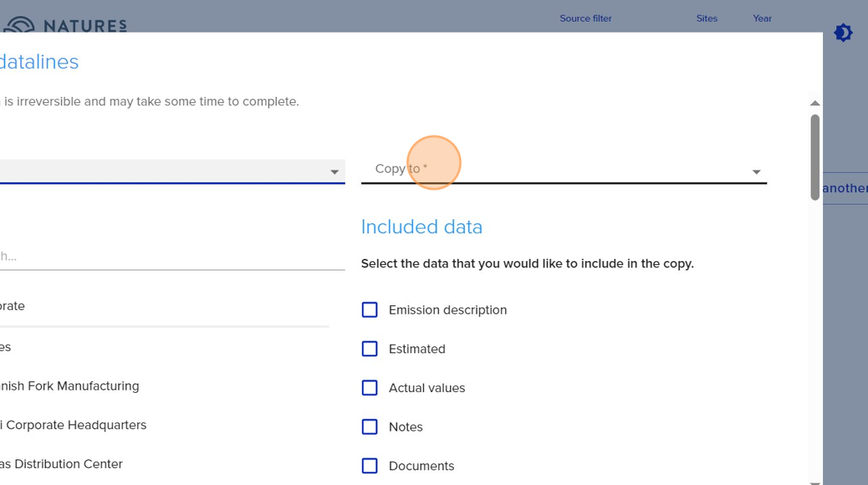Enable the Documents checkbox
This screenshot has height=485, width=868.
[370, 466]
